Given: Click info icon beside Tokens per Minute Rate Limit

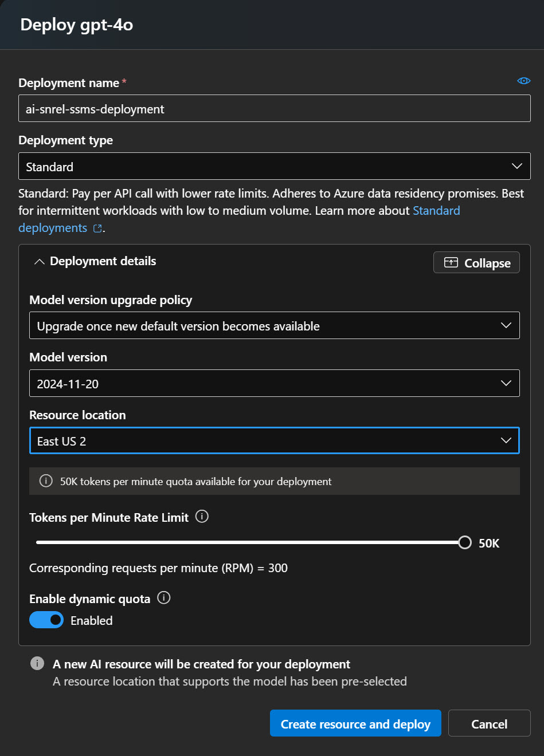Looking at the screenshot, I should click(202, 517).
